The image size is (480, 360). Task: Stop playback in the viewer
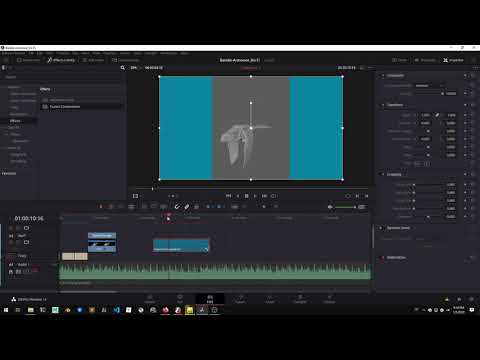click(246, 196)
